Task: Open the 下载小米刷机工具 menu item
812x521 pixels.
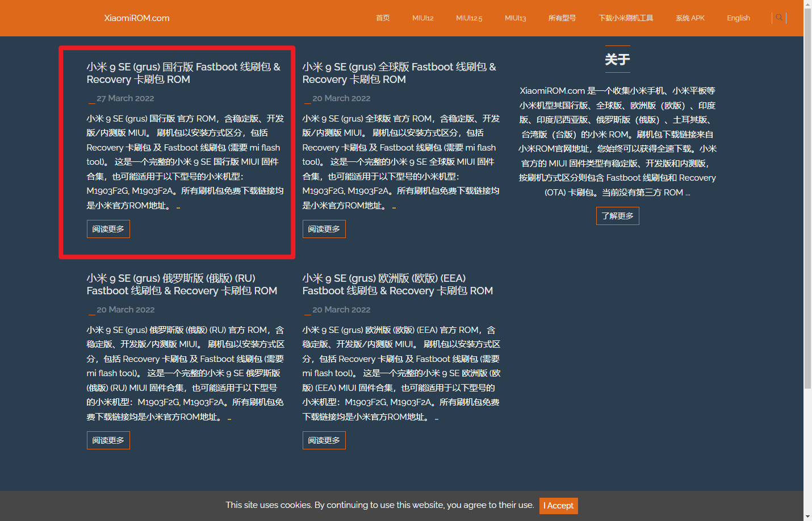Action: point(626,18)
